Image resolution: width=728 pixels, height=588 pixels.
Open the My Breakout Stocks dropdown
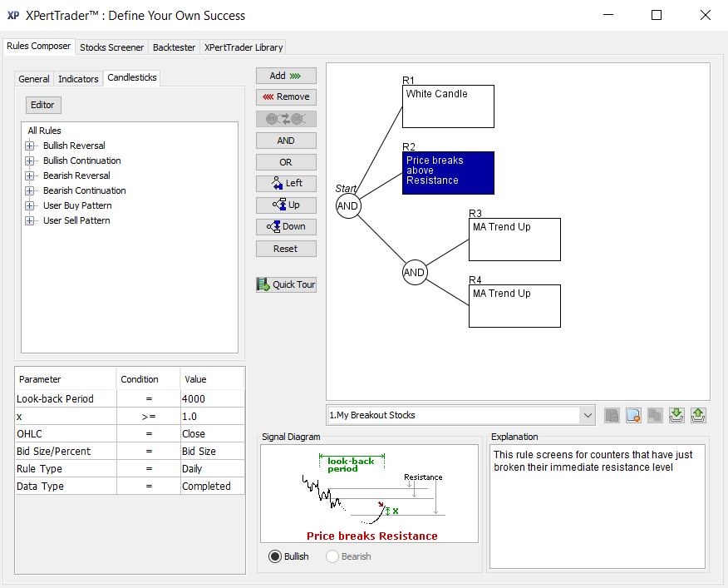coord(588,415)
